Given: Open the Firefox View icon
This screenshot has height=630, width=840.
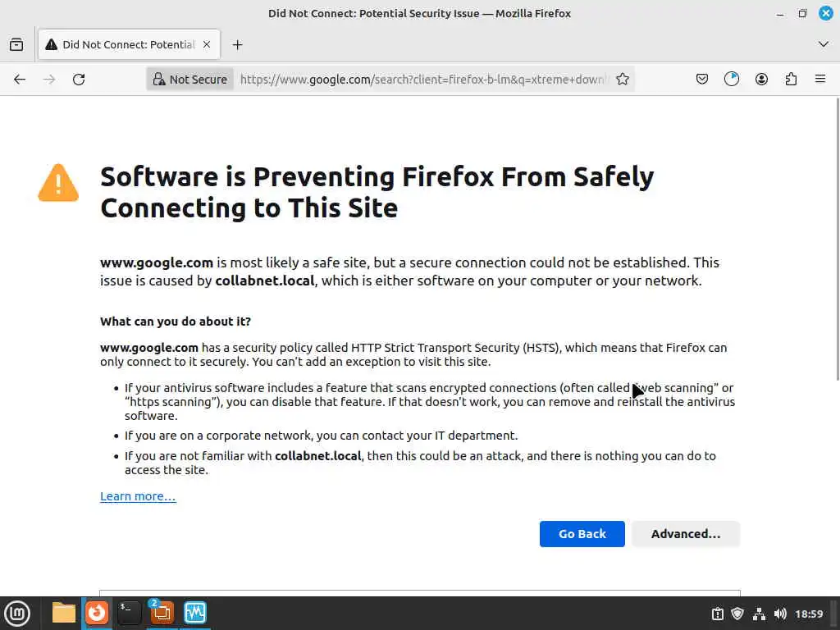Looking at the screenshot, I should (x=16, y=44).
